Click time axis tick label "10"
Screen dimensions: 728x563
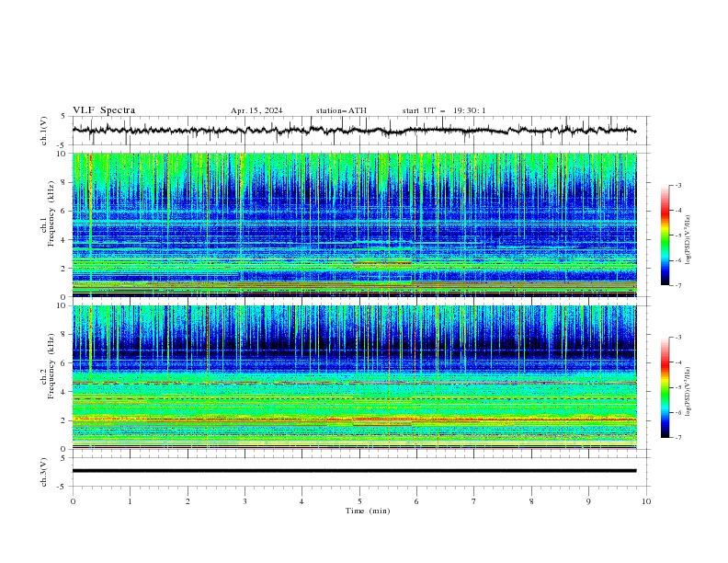646,501
